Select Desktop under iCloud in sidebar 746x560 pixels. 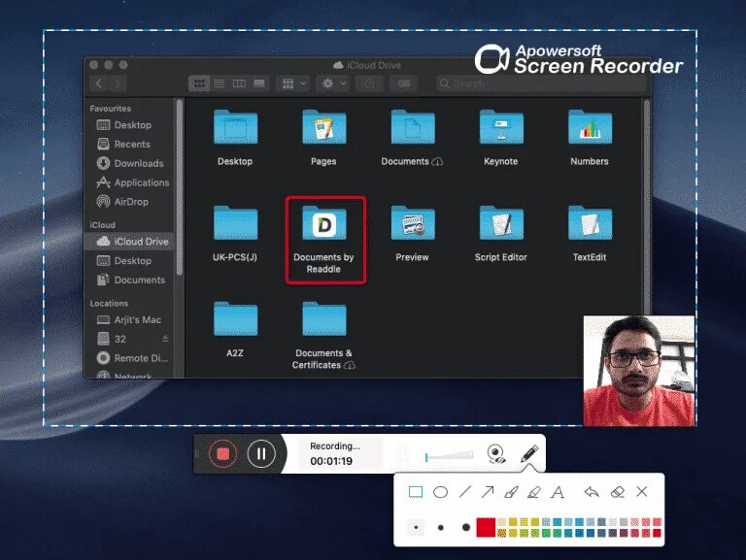click(x=128, y=260)
